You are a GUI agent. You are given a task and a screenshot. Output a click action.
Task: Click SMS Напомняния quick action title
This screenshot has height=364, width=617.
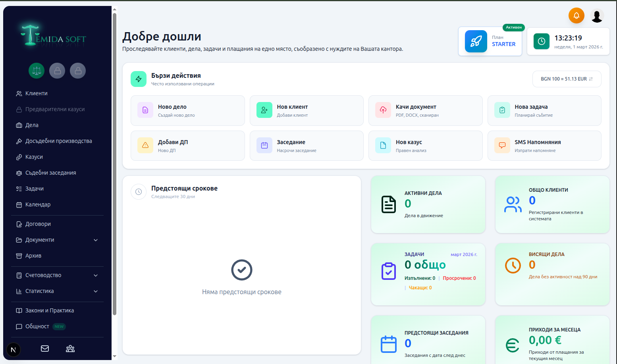point(538,142)
